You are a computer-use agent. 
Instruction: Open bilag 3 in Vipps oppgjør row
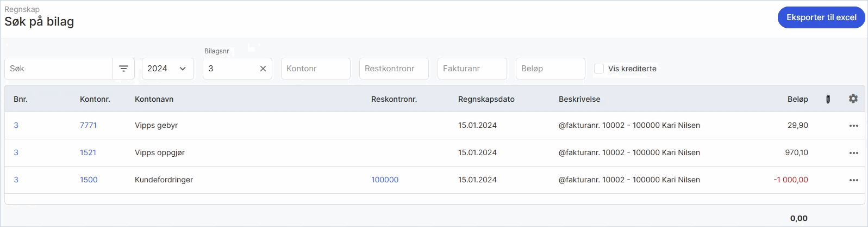(16, 152)
